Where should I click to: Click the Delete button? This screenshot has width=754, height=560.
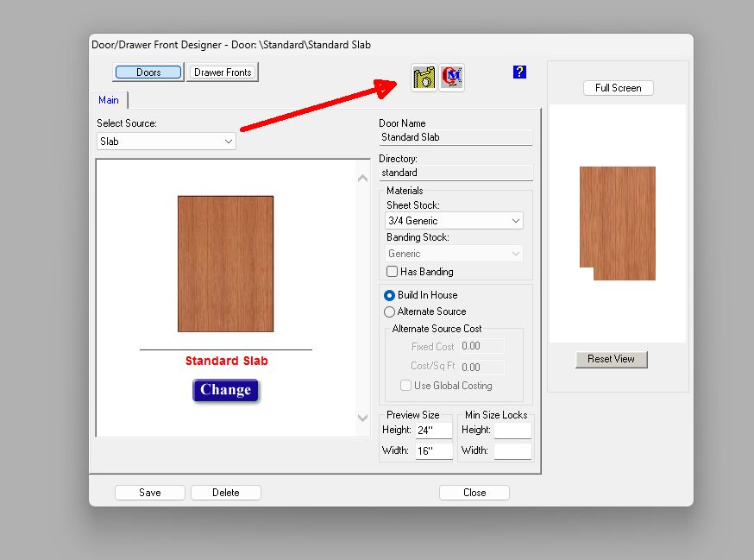click(226, 493)
